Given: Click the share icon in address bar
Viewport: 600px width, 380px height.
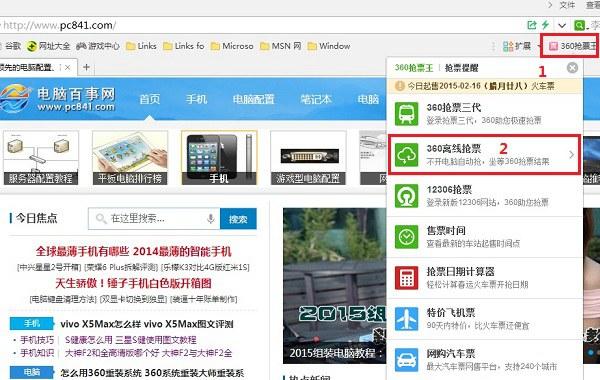Looking at the screenshot, I should [x=532, y=25].
